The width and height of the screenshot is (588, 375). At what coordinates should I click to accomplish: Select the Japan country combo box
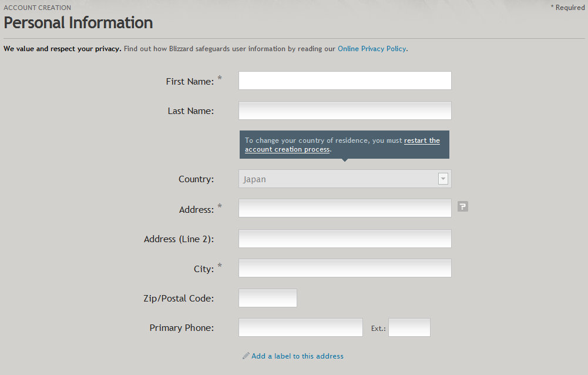tap(345, 179)
